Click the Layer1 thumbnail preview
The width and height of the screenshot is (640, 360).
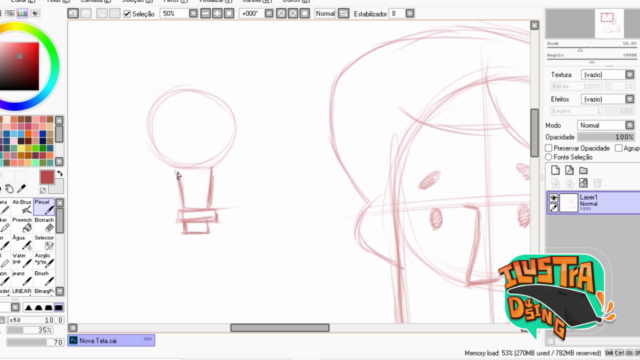[569, 203]
